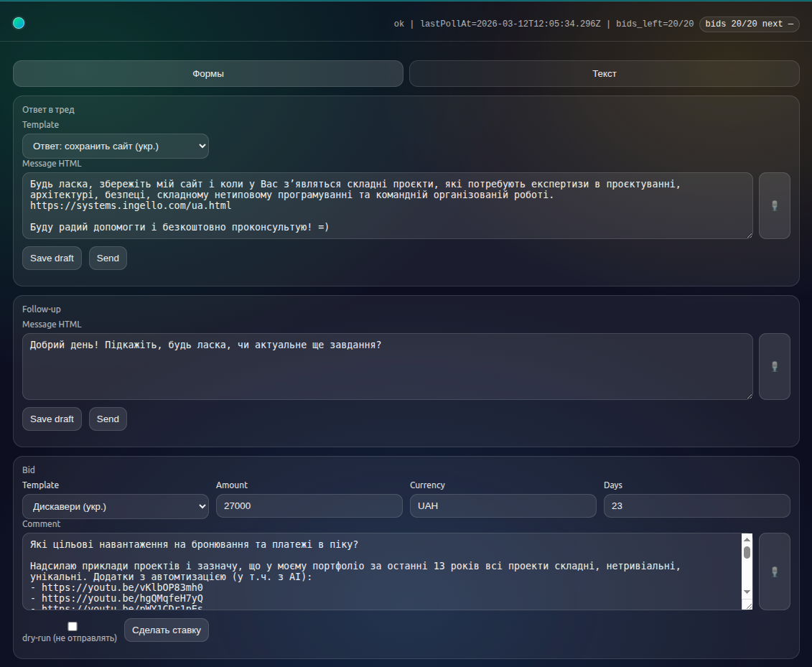Click the scrollbar thumb in Bid comment
Screen dimensions: 812x667
click(747, 552)
